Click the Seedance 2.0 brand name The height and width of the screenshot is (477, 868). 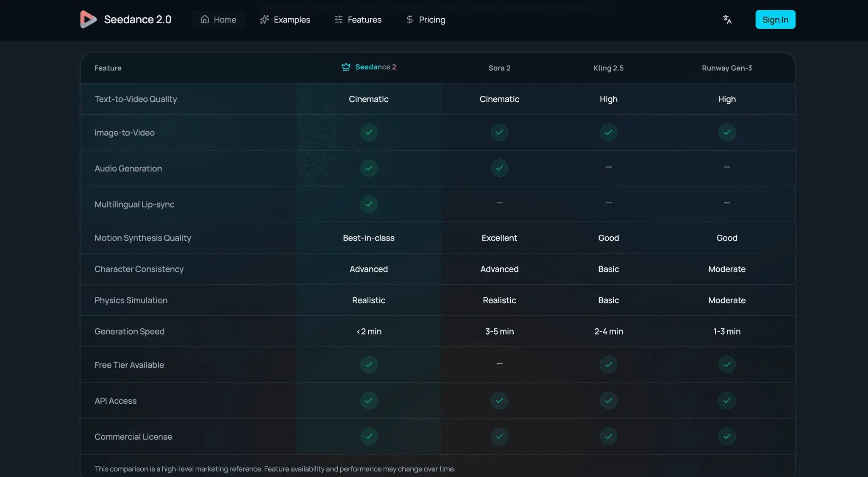point(137,19)
